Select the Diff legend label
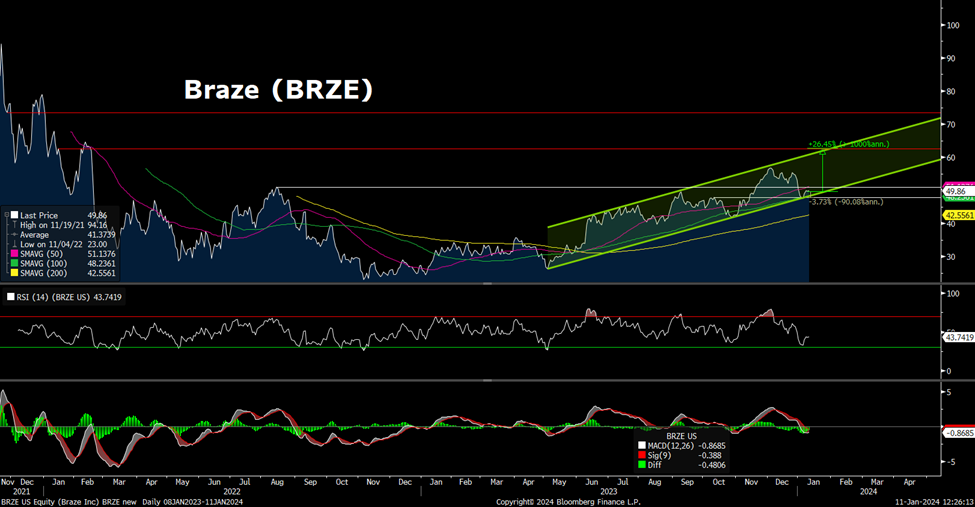 click(x=655, y=465)
